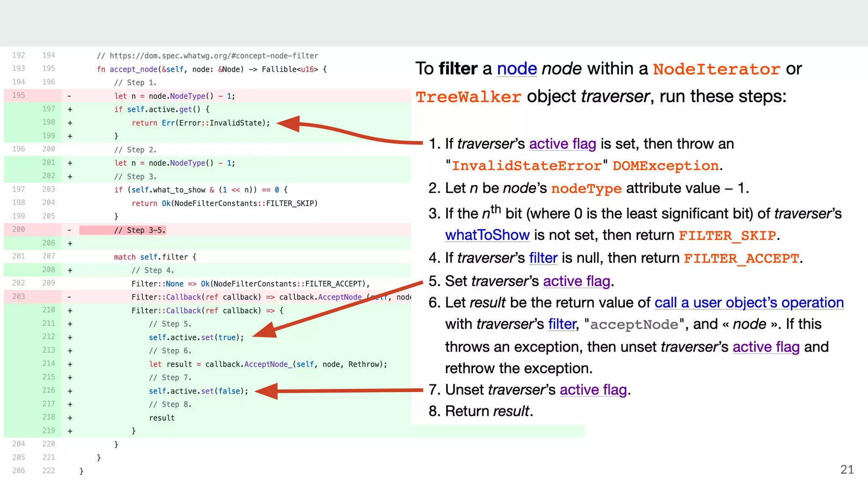Open 'active flag' link in step 7

pos(593,390)
